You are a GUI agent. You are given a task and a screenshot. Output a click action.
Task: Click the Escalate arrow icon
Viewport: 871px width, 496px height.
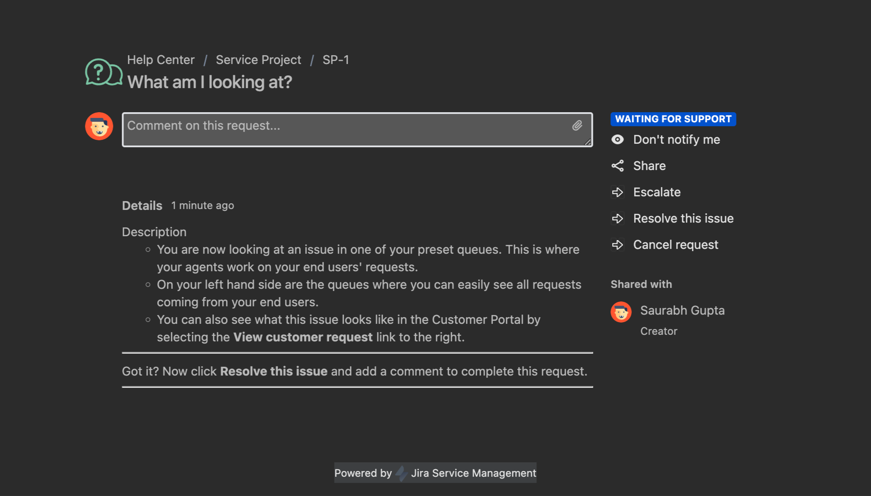click(x=618, y=192)
